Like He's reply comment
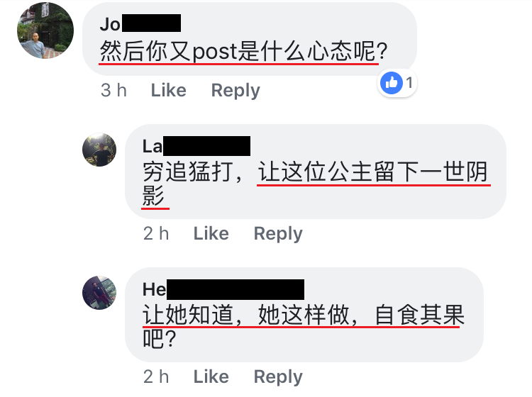The height and width of the screenshot is (397, 532). (211, 376)
